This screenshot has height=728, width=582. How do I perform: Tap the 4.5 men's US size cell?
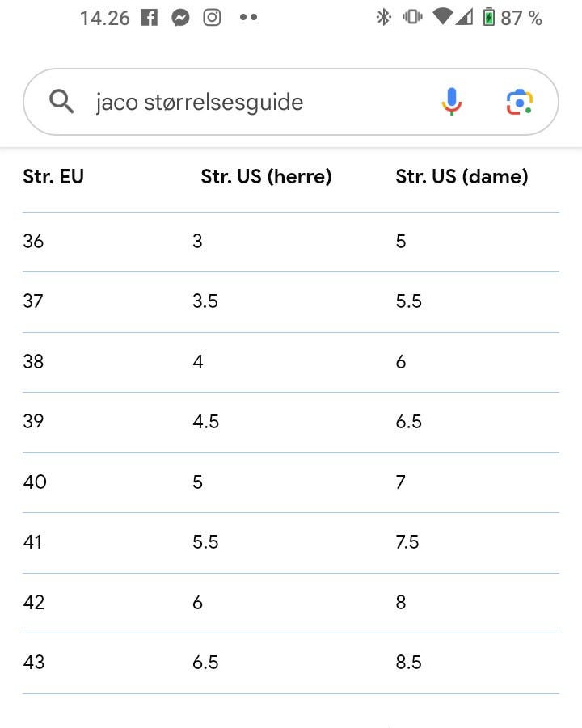(205, 422)
